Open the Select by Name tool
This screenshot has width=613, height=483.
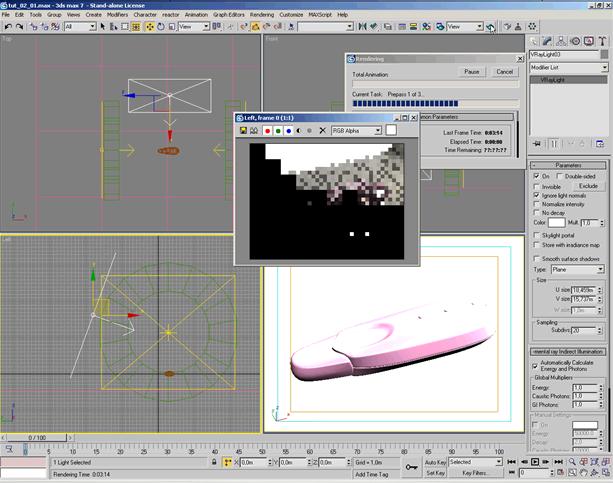coord(114,27)
